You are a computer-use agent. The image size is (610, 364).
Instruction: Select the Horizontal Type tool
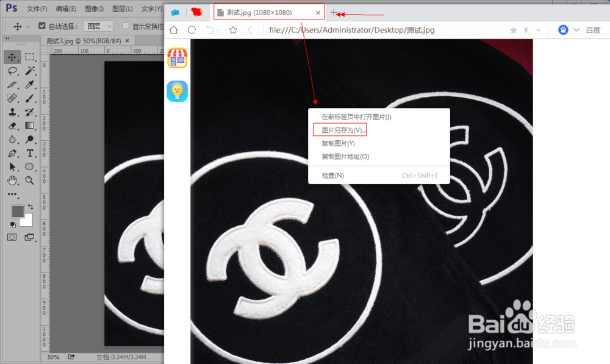click(x=29, y=153)
